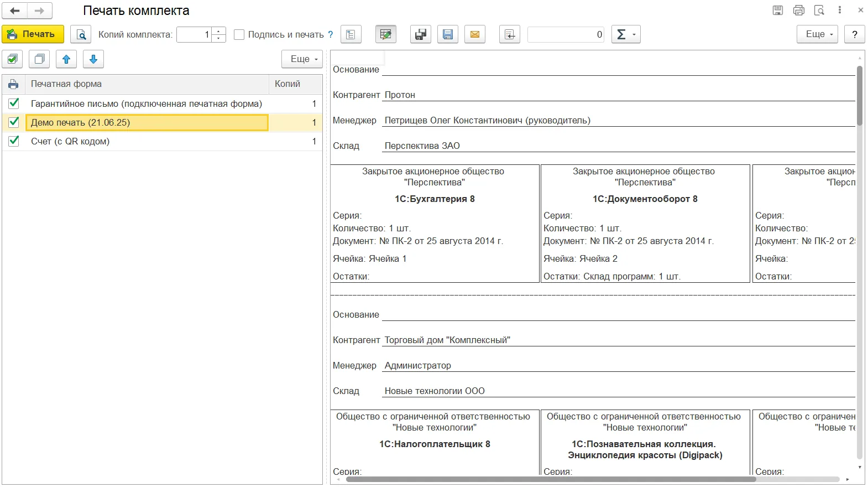
Task: Select the Счет (с QR кодом) row
Action: tap(147, 141)
